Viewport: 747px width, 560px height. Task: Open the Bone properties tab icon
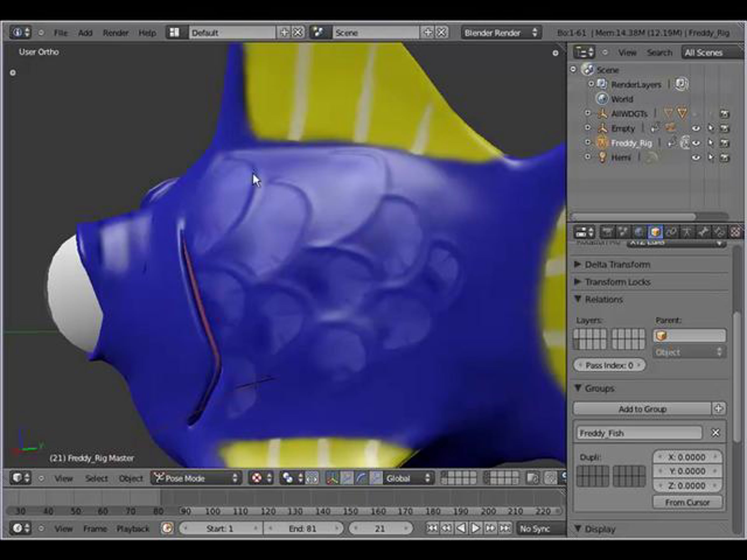[703, 232]
